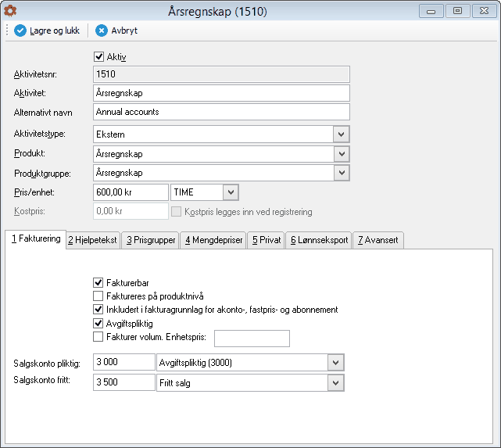Maximize the Årsregnskap window

tap(457, 12)
